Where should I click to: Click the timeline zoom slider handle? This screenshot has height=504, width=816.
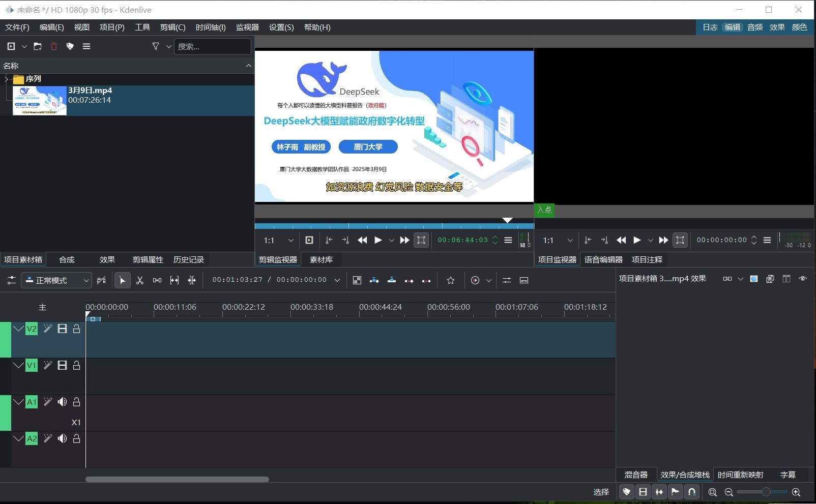pos(766,492)
